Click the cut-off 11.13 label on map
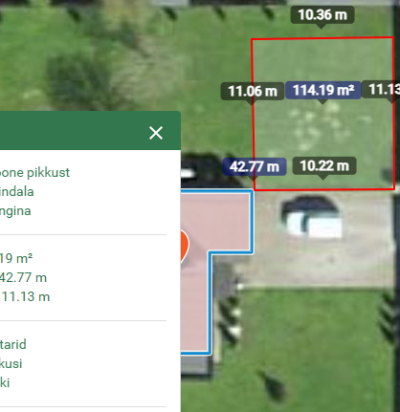The width and height of the screenshot is (400, 412). click(381, 89)
